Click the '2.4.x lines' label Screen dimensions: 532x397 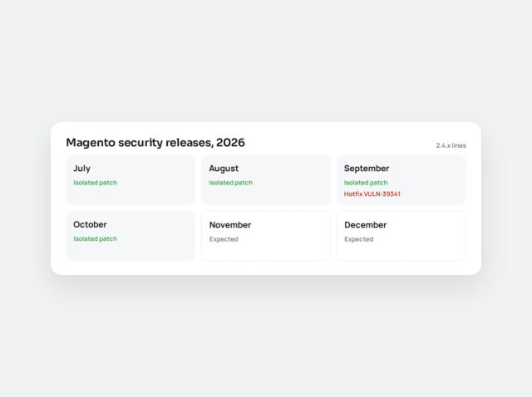click(x=451, y=145)
